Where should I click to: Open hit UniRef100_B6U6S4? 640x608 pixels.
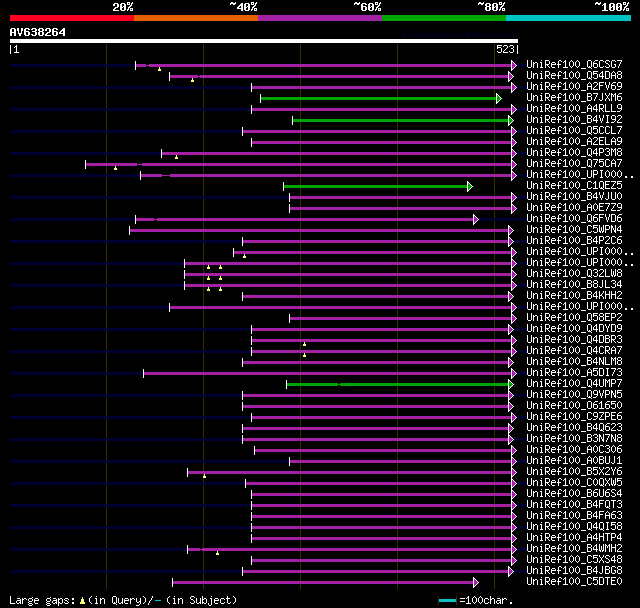(574, 494)
